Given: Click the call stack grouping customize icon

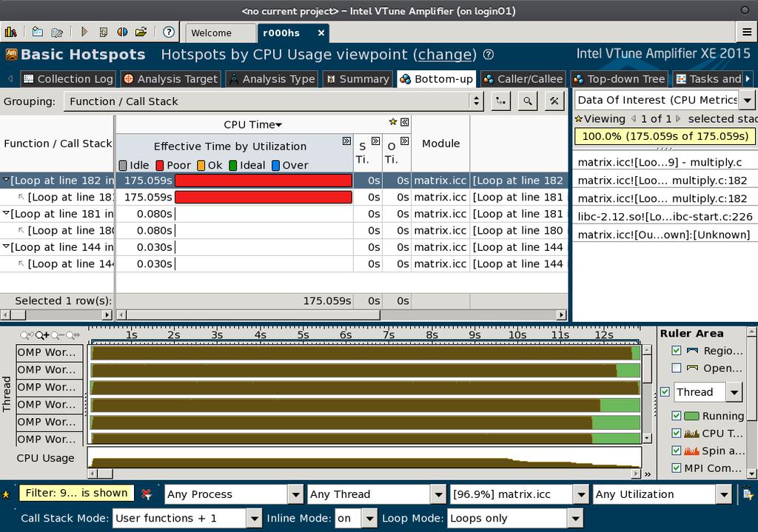Looking at the screenshot, I should [501, 101].
